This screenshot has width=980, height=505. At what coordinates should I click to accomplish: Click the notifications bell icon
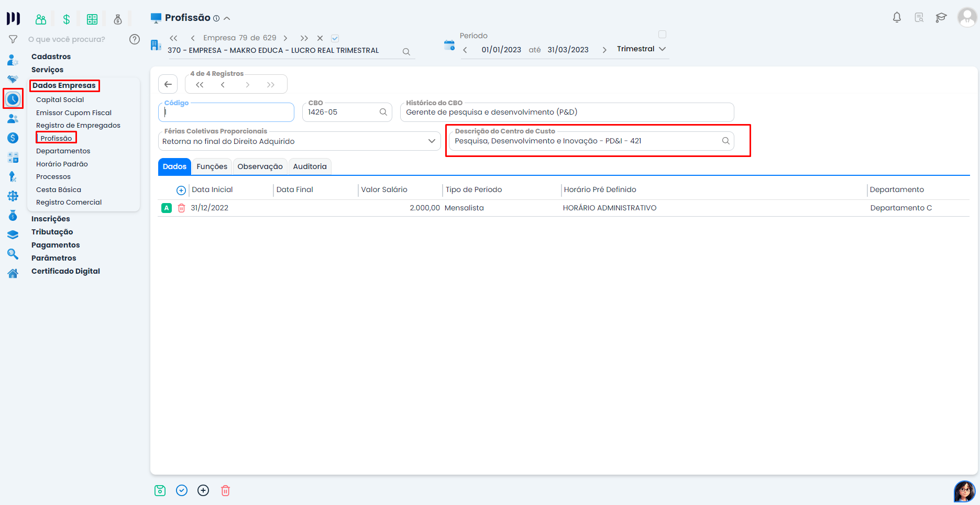tap(897, 17)
